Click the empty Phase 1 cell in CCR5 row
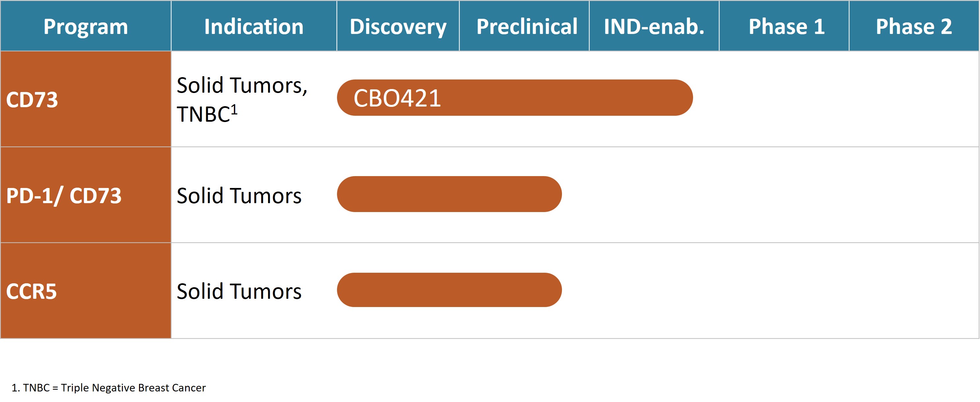 point(784,291)
